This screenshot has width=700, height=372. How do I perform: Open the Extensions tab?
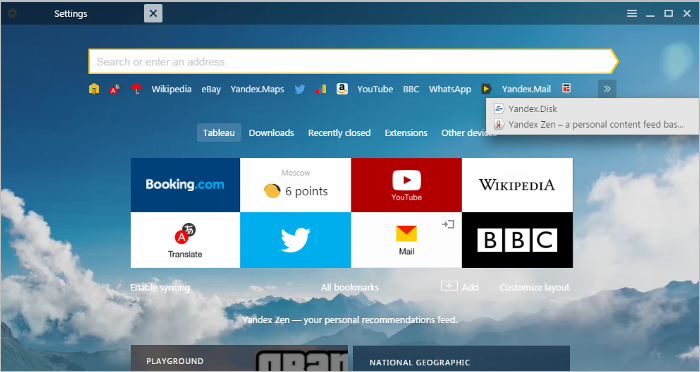click(406, 133)
